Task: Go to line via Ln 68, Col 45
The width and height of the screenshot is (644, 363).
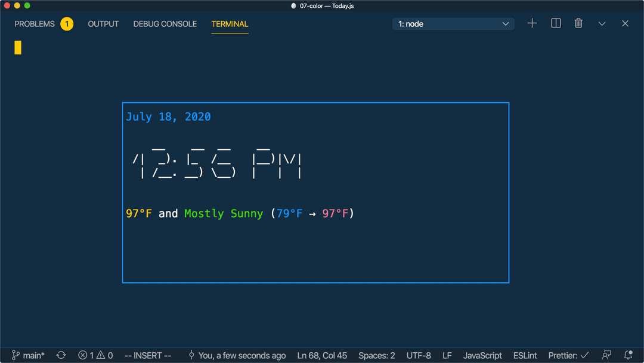Action: coord(322,355)
